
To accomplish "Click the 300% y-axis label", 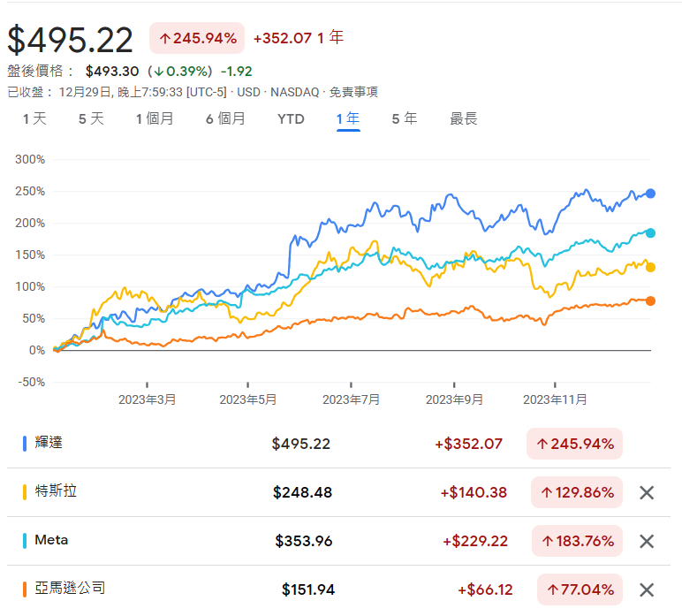I will (x=30, y=159).
